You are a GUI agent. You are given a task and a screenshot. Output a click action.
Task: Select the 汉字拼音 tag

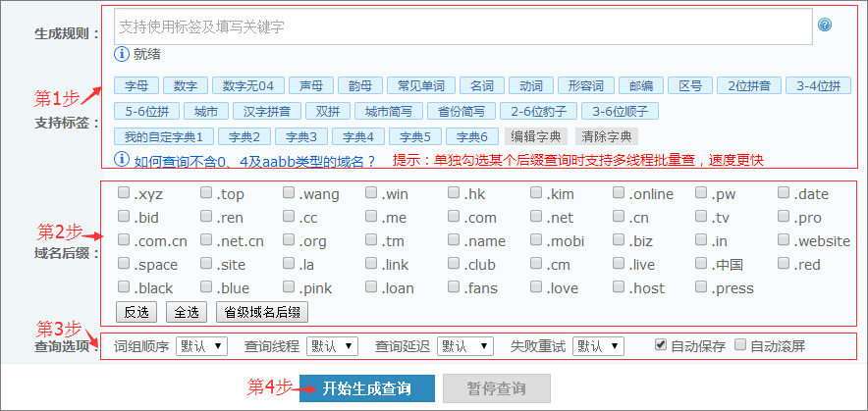point(266,111)
